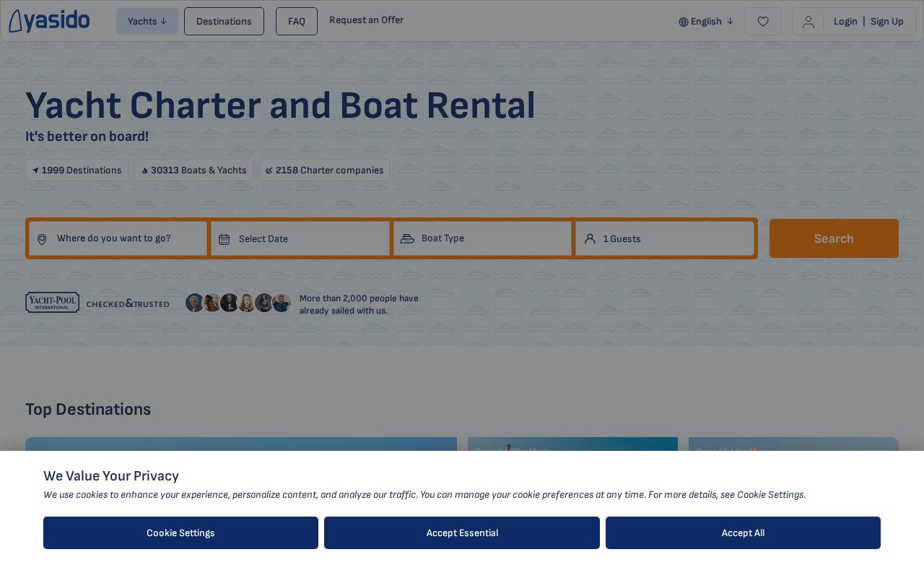Open the Select Date picker
The width and height of the screenshot is (924, 578).
[x=300, y=238]
